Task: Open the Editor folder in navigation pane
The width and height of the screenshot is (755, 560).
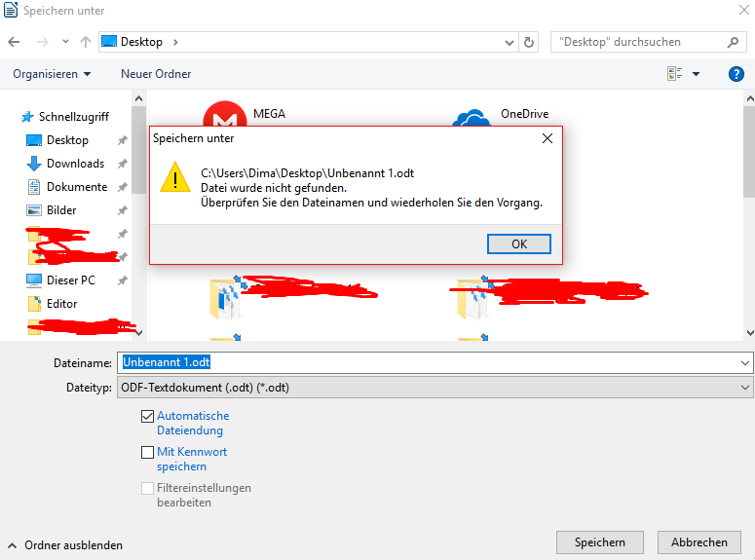Action: (x=61, y=304)
